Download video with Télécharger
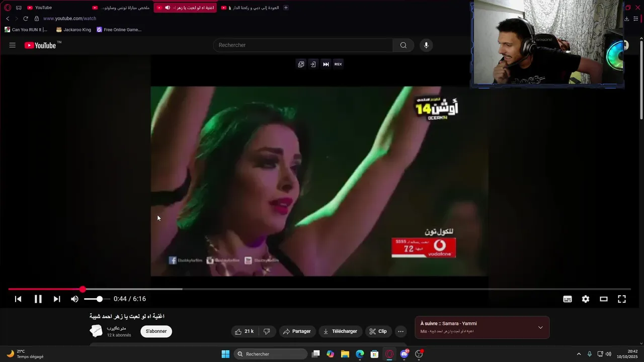The image size is (644, 362). [340, 331]
